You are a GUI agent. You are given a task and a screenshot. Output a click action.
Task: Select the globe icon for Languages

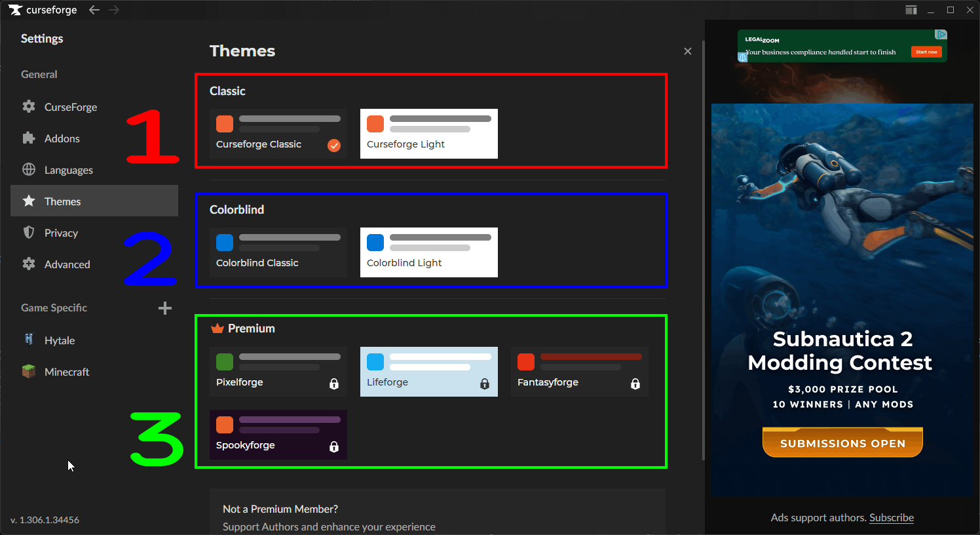29,169
